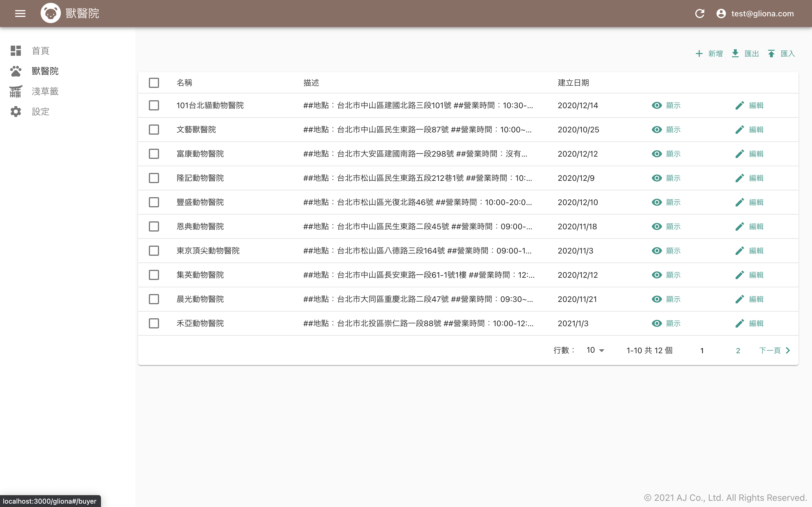This screenshot has height=507, width=812.
Task: Click the eye icon for 富康動物醫院
Action: point(656,154)
